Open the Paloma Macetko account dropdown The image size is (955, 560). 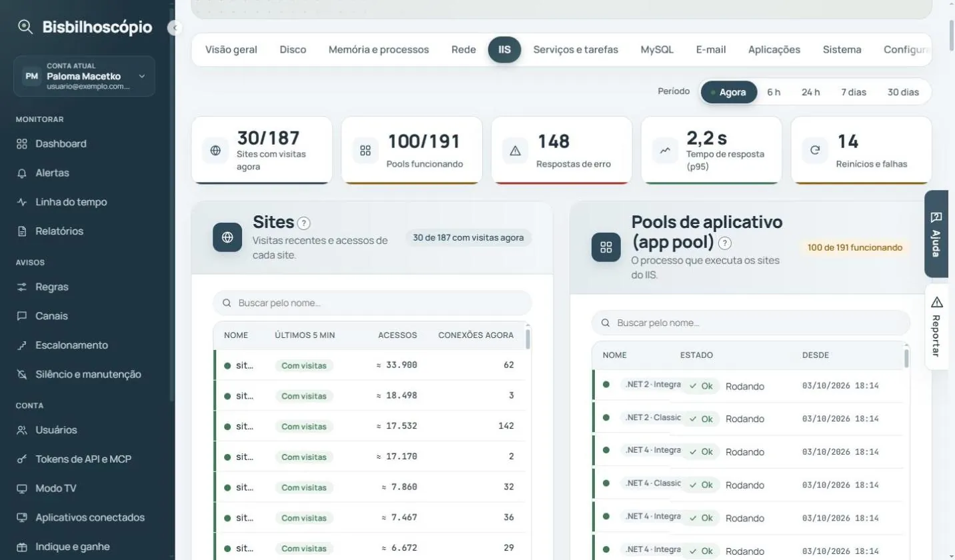[84, 76]
